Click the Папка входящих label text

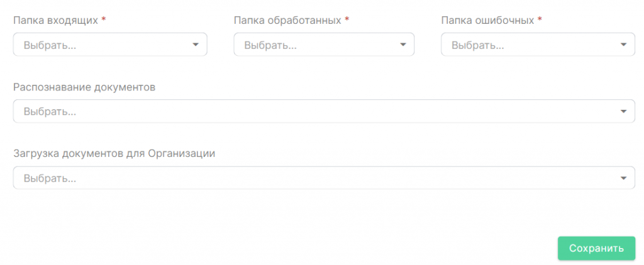pos(56,21)
